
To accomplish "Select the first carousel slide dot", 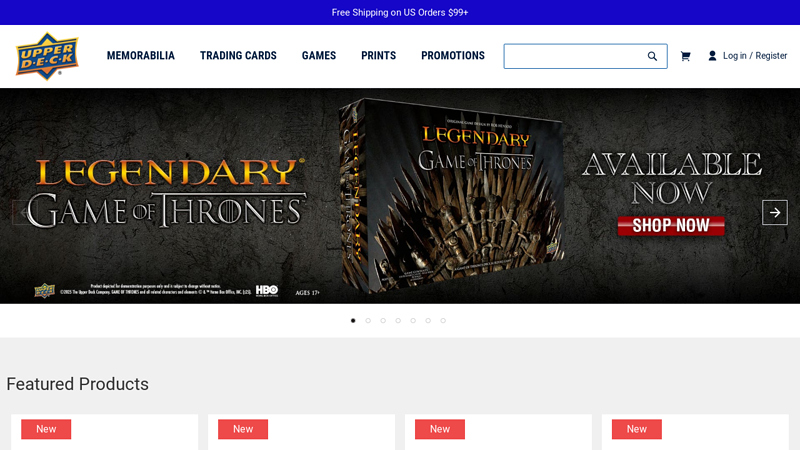I will pyautogui.click(x=353, y=321).
